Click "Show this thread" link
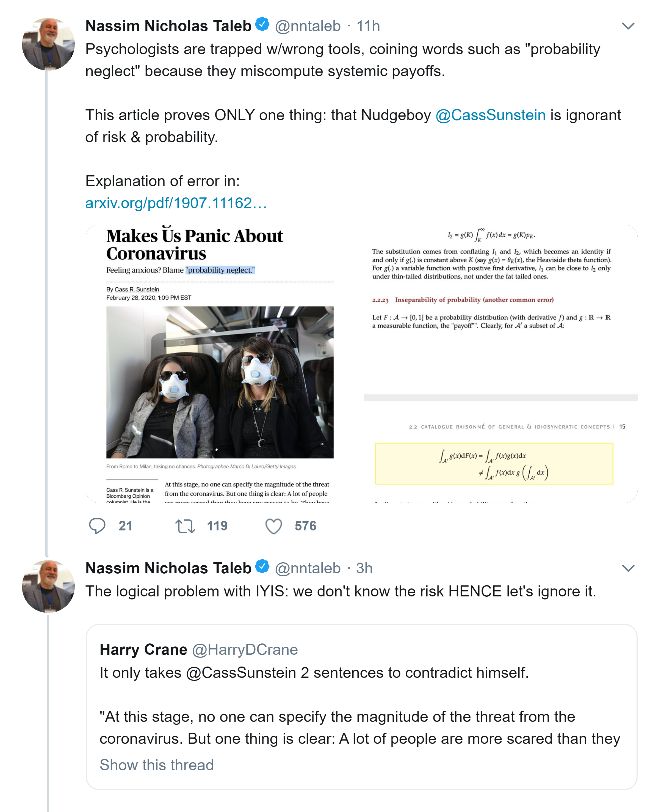This screenshot has height=812, width=661. pyautogui.click(x=156, y=765)
